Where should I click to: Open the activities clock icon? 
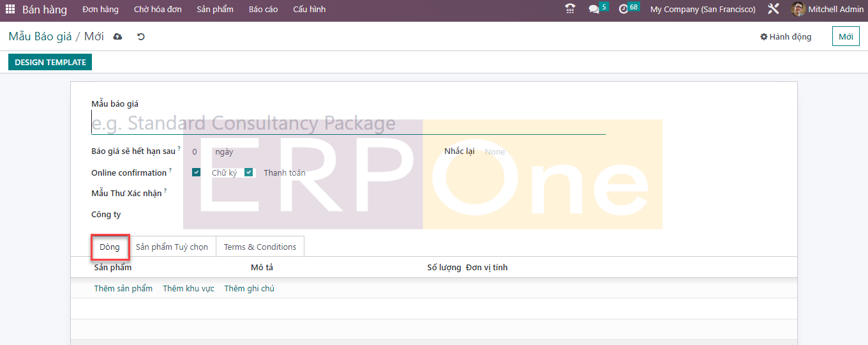click(624, 10)
